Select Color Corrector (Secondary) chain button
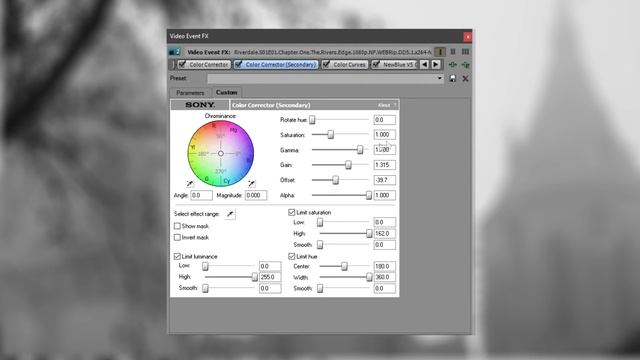 pos(276,64)
